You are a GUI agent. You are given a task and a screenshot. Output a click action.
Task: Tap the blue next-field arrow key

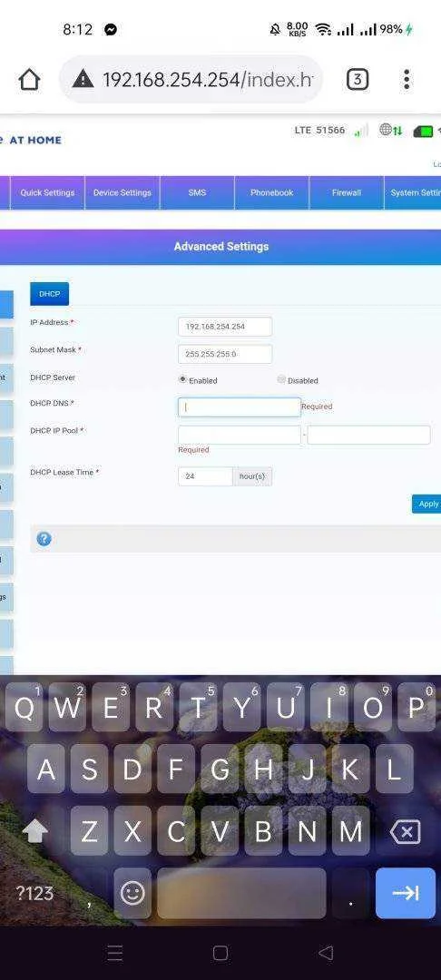click(406, 893)
